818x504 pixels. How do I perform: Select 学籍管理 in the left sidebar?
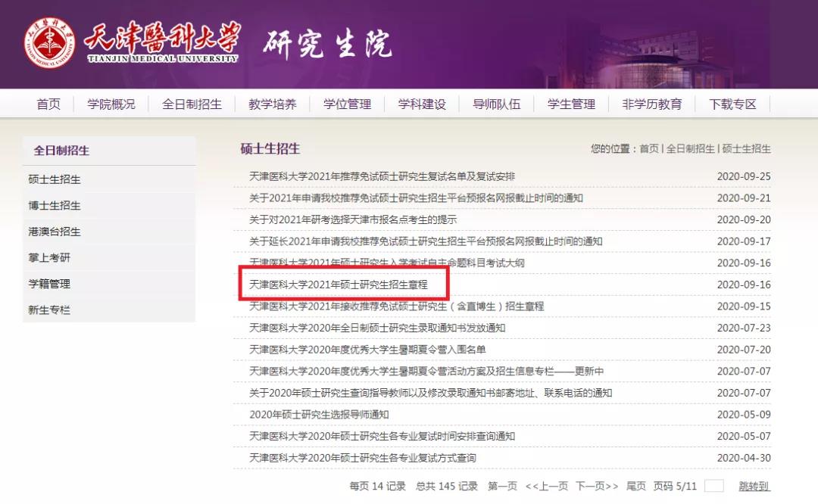pyautogui.click(x=49, y=284)
